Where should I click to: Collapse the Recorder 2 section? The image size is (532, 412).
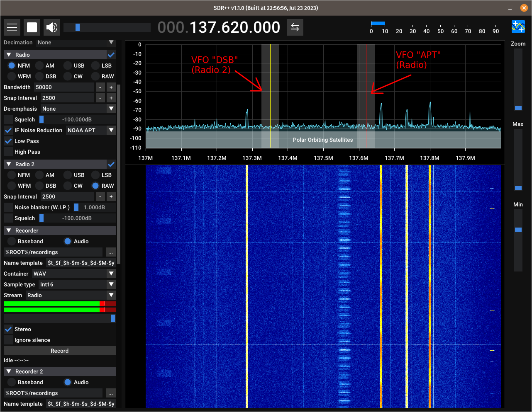(9, 371)
